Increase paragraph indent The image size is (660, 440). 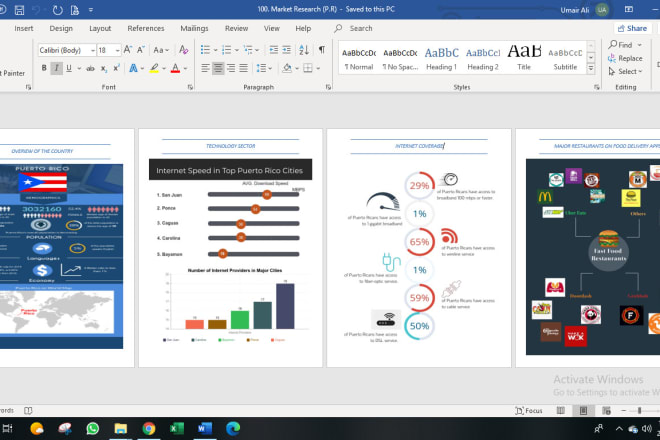tap(287, 50)
